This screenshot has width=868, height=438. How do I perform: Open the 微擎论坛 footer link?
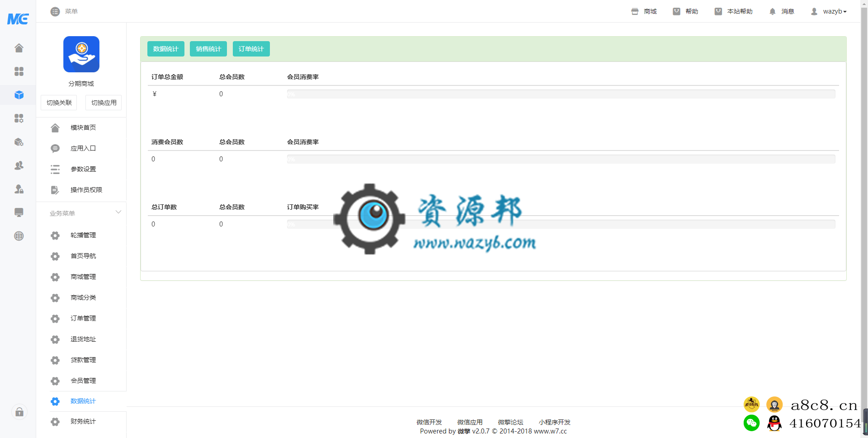[510, 422]
